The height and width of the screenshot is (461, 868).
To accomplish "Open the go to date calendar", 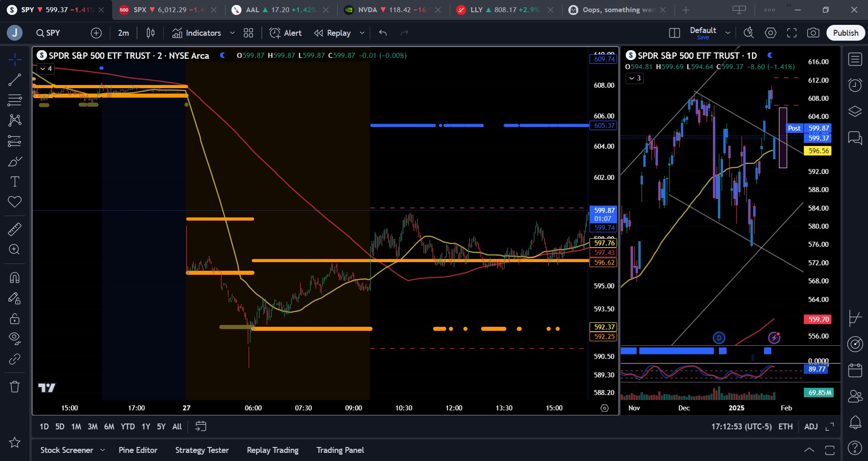I will tap(201, 427).
